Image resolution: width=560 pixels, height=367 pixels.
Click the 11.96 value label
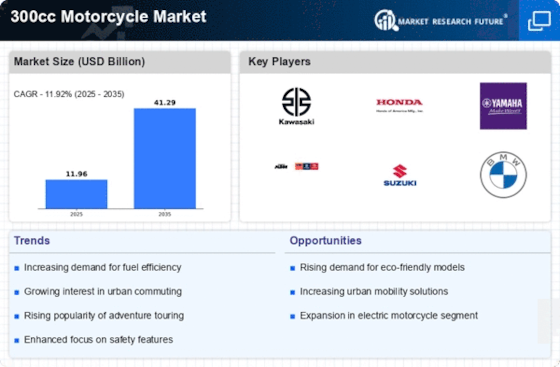tap(76, 174)
